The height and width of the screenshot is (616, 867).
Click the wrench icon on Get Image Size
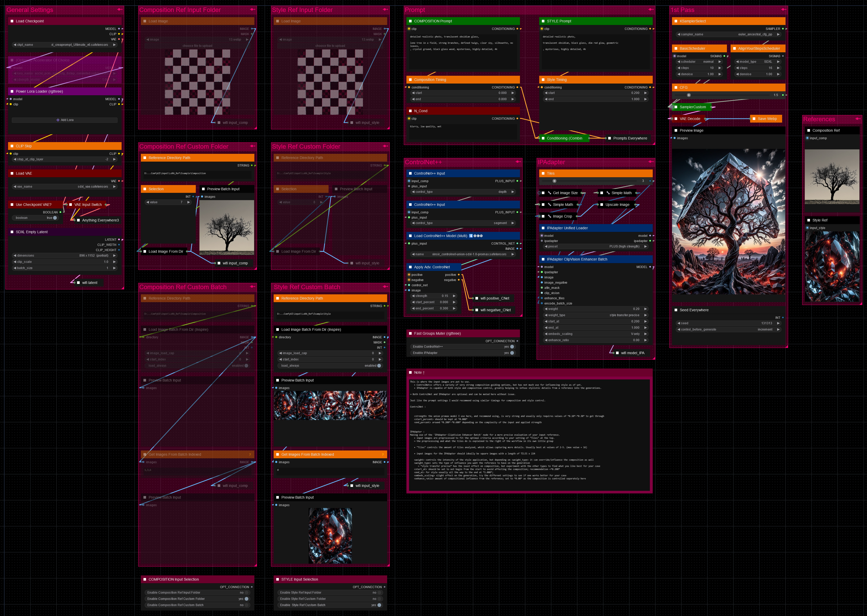[549, 193]
